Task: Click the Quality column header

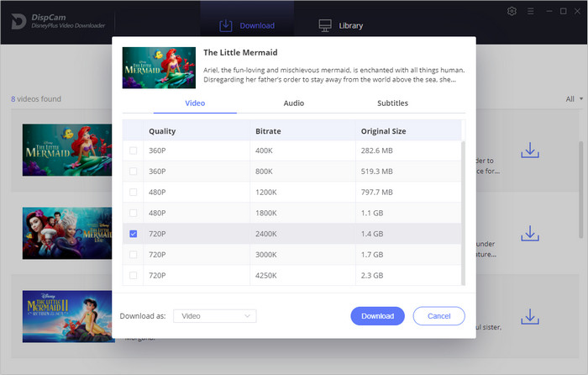Action: (x=162, y=131)
